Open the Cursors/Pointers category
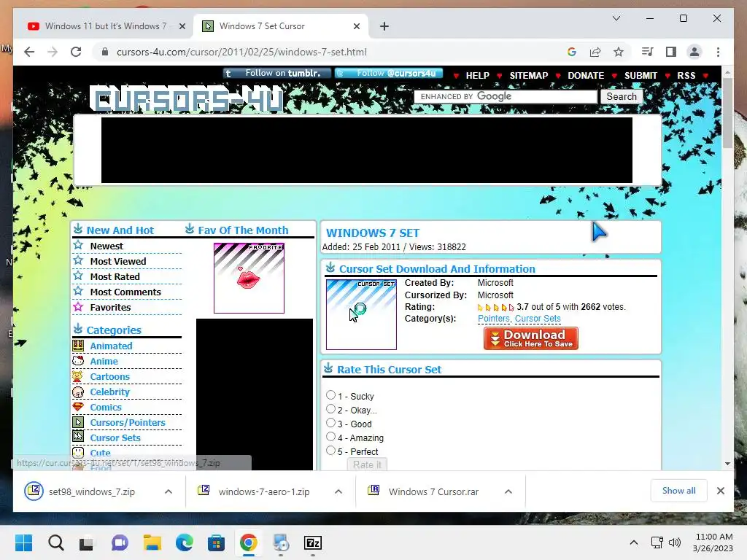747x560 pixels. (128, 422)
